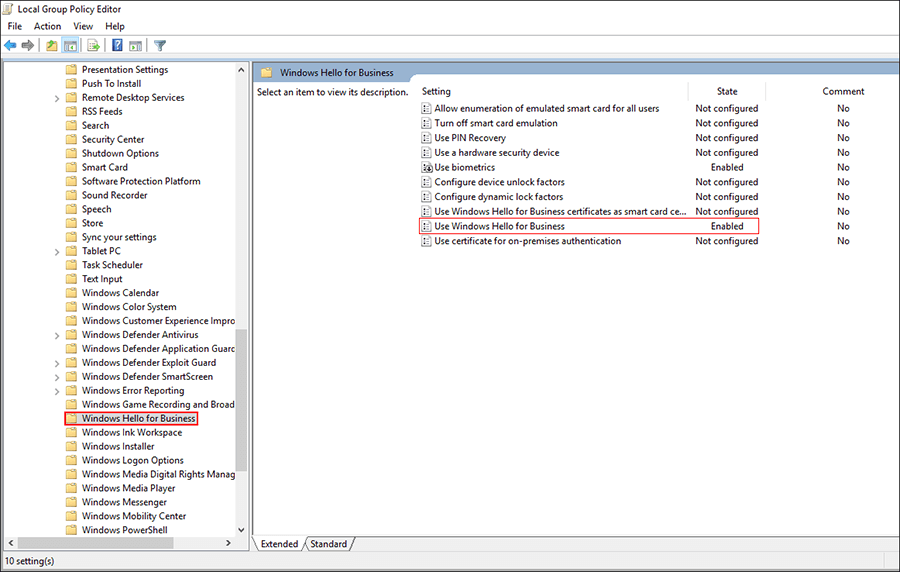This screenshot has height=572, width=900.
Task: Click the Export List toolbar icon
Action: 93,45
